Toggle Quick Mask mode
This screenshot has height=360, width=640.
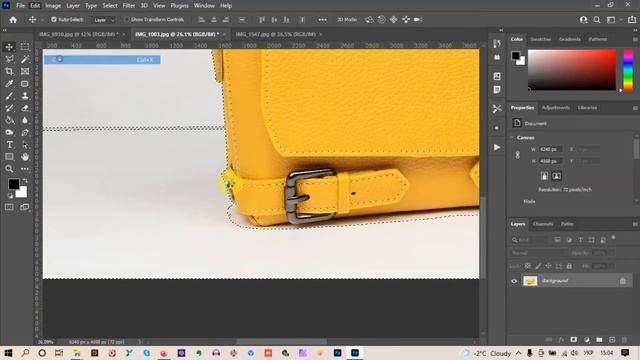pyautogui.click(x=9, y=207)
